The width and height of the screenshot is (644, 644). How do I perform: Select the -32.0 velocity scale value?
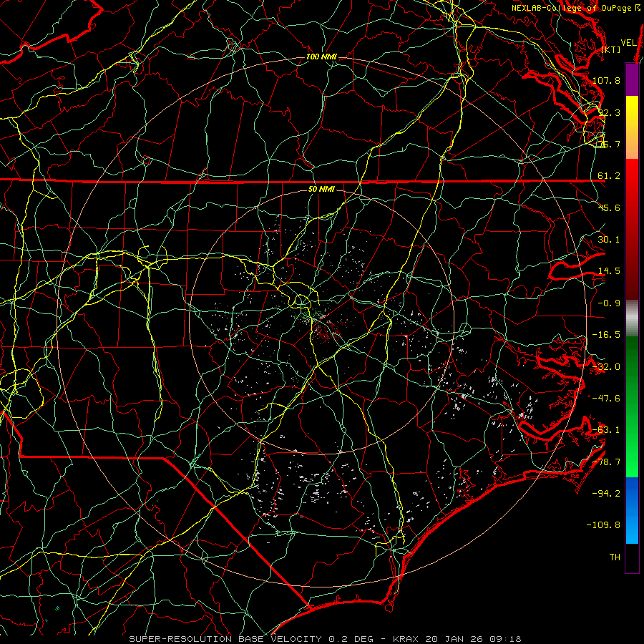606,367
